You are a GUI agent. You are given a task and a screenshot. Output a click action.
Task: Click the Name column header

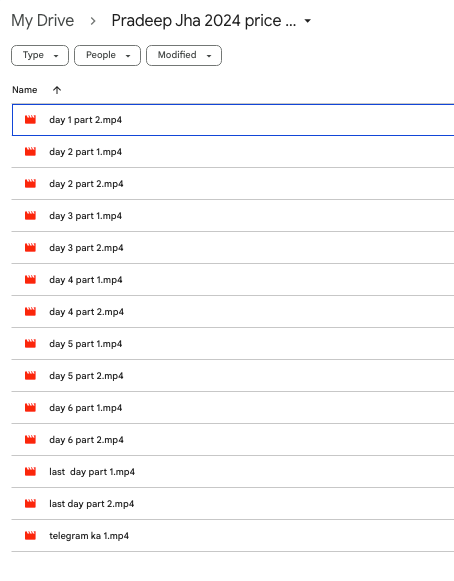(x=24, y=90)
